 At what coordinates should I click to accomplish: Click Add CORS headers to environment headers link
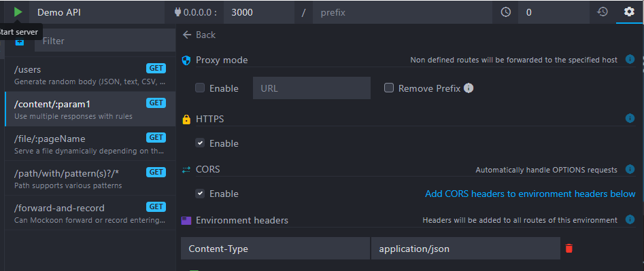point(530,194)
